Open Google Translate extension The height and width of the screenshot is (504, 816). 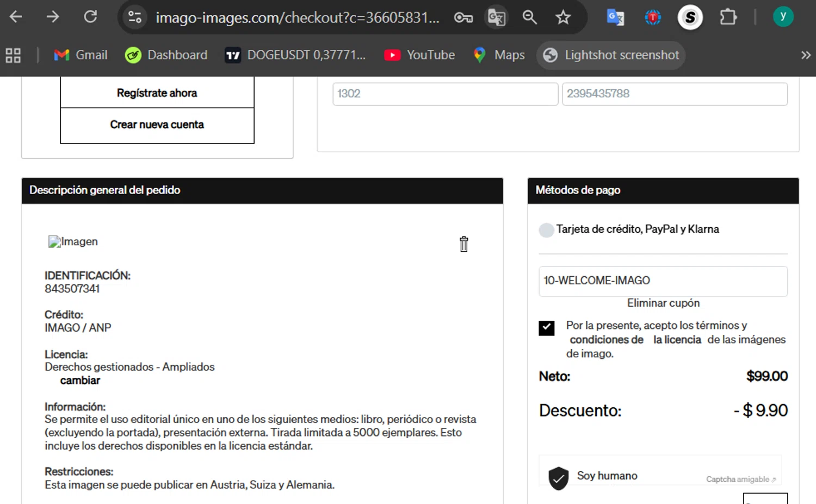point(615,17)
